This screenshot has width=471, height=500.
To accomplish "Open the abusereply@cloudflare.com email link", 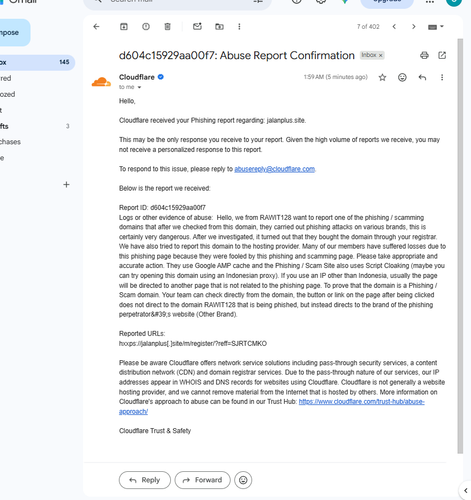I will [x=274, y=169].
